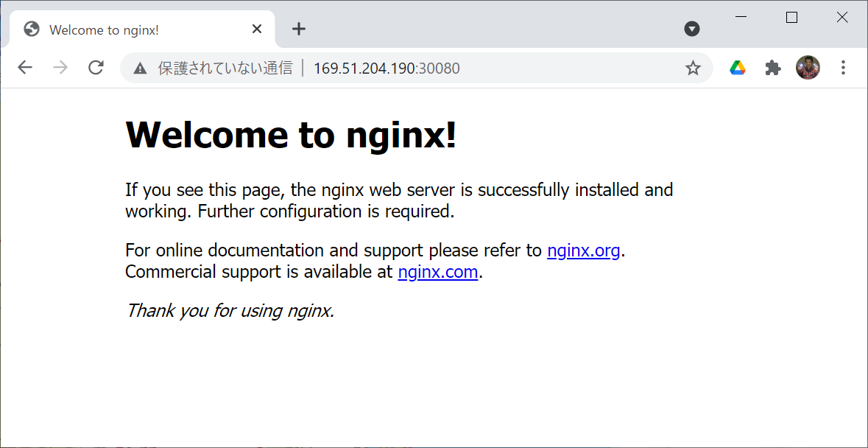Image resolution: width=868 pixels, height=448 pixels.
Task: Close the Chrome window
Action: 842,17
